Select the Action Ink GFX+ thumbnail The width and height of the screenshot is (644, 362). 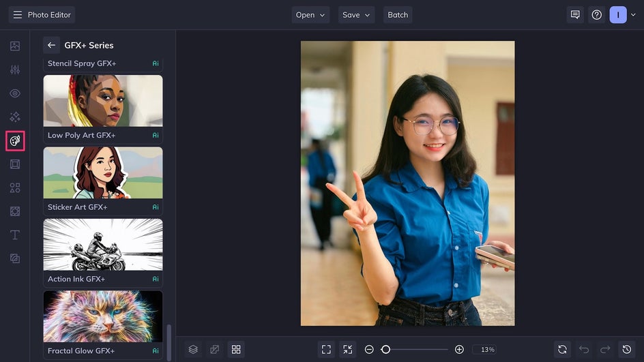tap(103, 245)
